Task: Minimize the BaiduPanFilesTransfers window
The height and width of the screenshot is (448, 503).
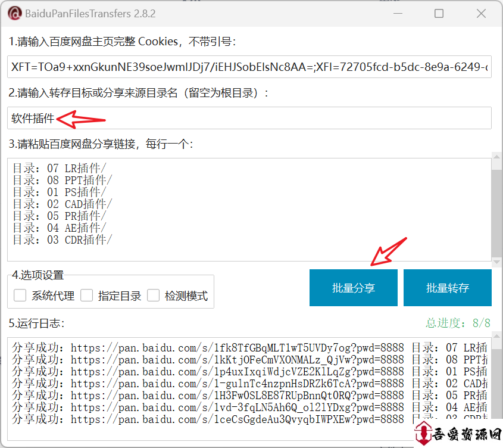Action: coord(398,14)
